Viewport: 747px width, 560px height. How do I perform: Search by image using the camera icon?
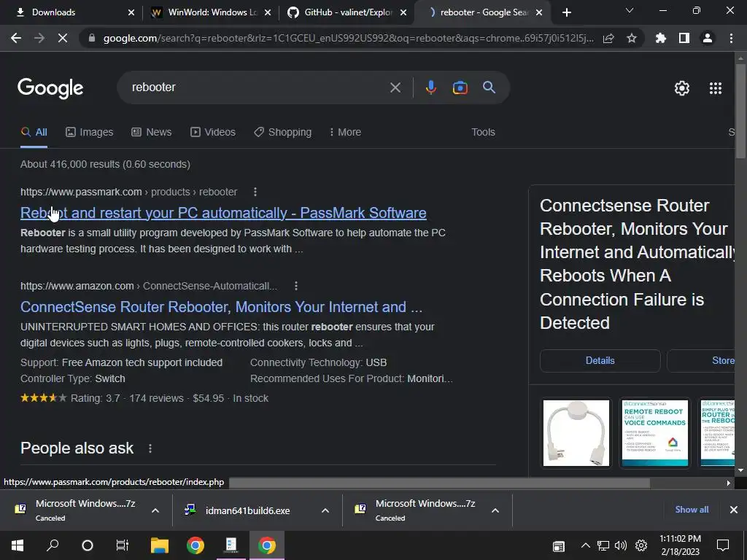[x=460, y=87]
